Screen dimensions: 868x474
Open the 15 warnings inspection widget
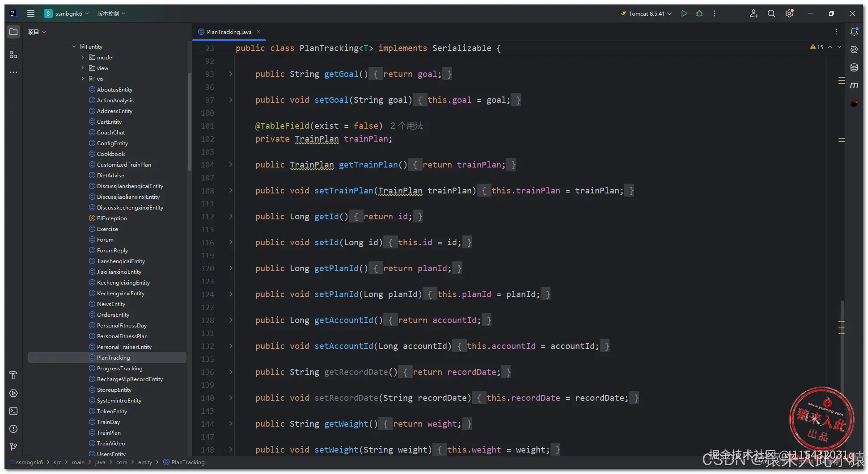pos(817,47)
